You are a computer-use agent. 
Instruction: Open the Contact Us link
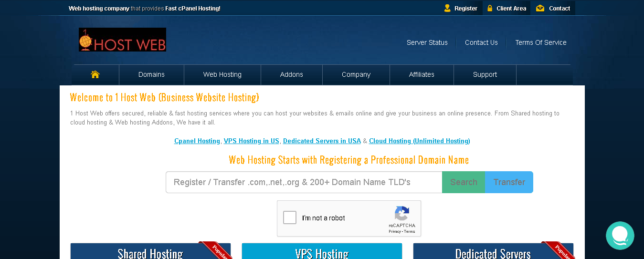(481, 42)
